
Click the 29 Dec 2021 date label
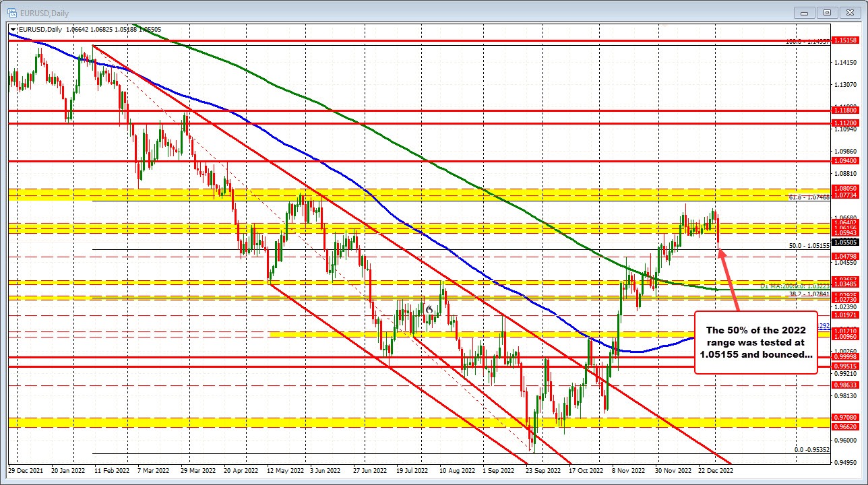(24, 471)
